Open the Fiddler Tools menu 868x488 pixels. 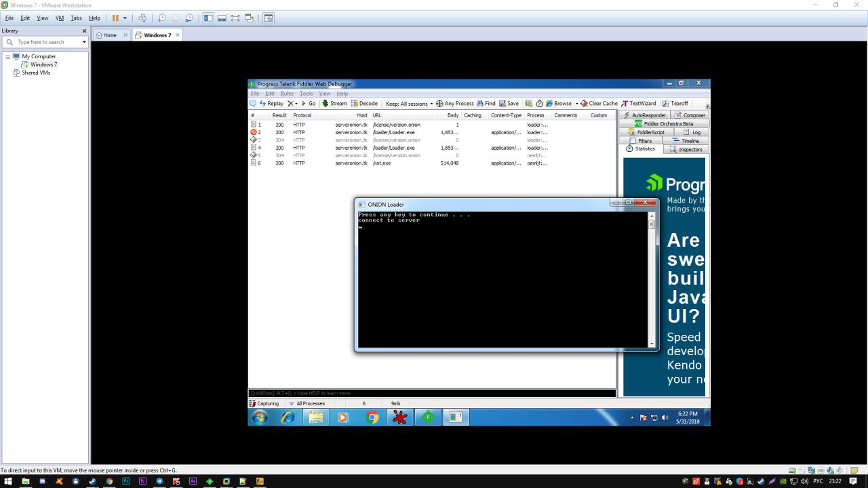307,94
